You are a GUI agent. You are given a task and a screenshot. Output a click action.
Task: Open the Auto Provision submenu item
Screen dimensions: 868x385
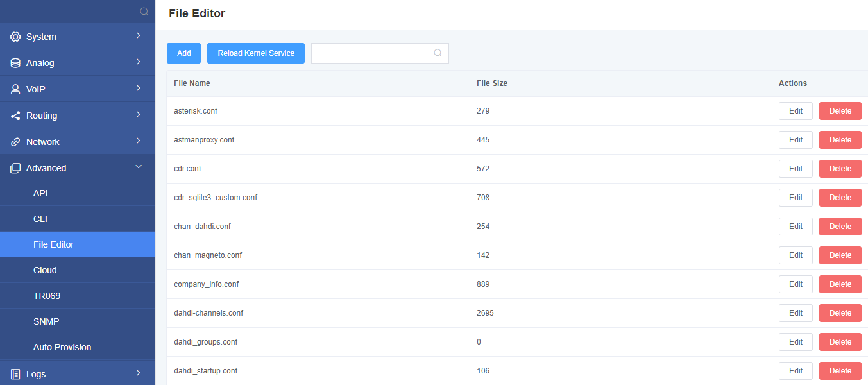click(78, 347)
